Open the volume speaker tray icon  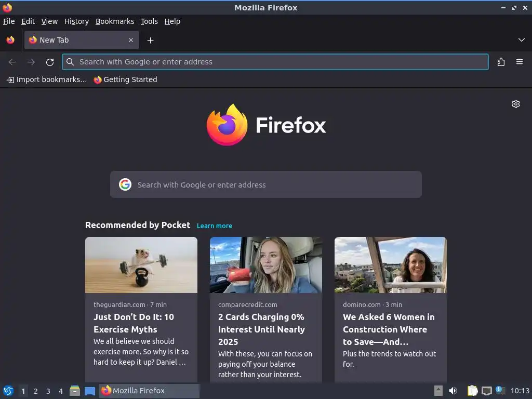click(453, 391)
